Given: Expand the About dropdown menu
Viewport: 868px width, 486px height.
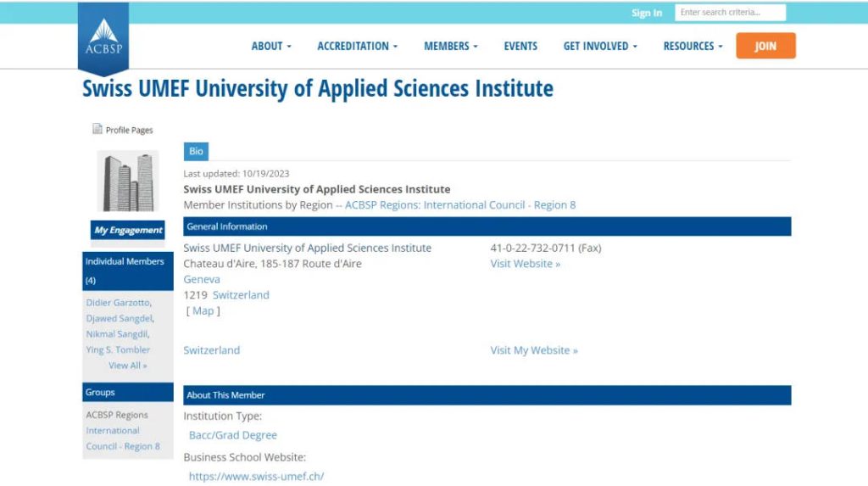Looking at the screenshot, I should 270,47.
